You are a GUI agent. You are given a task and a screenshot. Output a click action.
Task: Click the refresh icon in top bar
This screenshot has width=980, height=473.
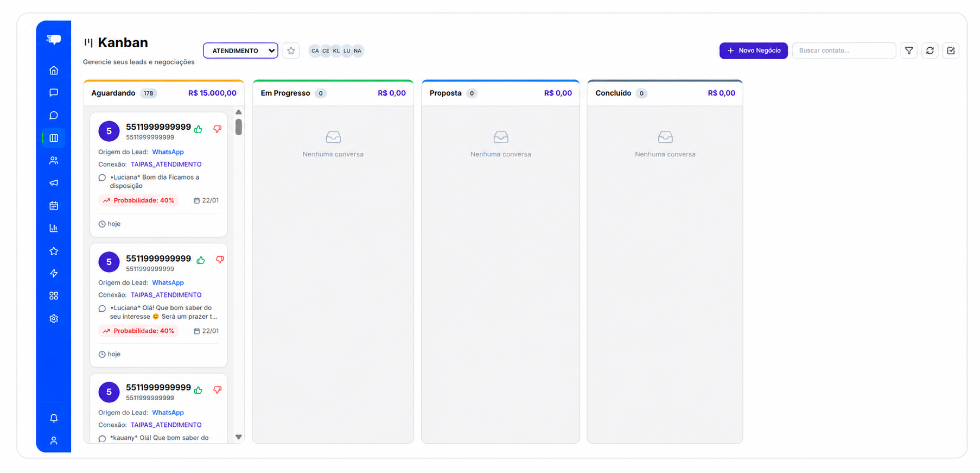(x=930, y=51)
